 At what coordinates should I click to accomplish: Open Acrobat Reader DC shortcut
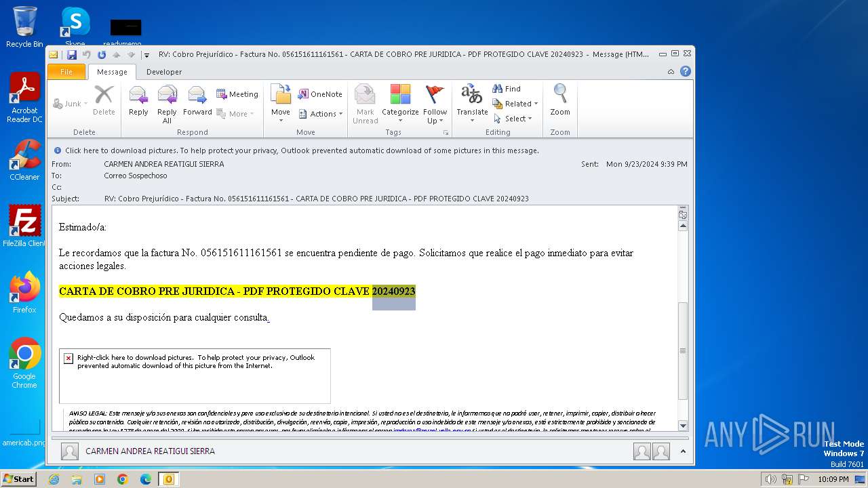(x=24, y=98)
